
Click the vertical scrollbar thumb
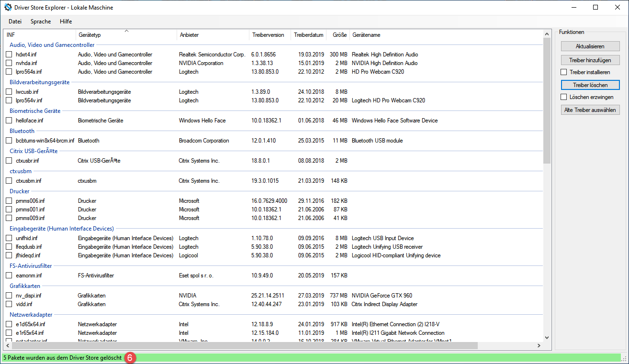click(x=547, y=100)
